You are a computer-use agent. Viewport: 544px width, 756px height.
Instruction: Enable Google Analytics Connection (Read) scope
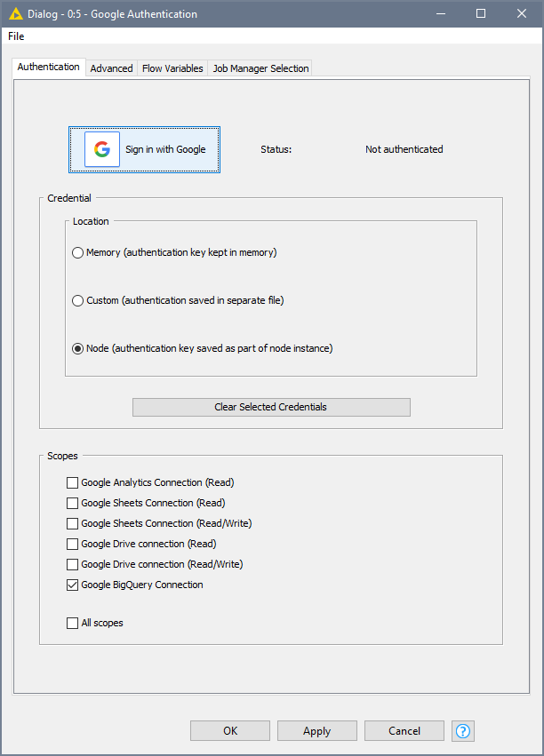[72, 482]
